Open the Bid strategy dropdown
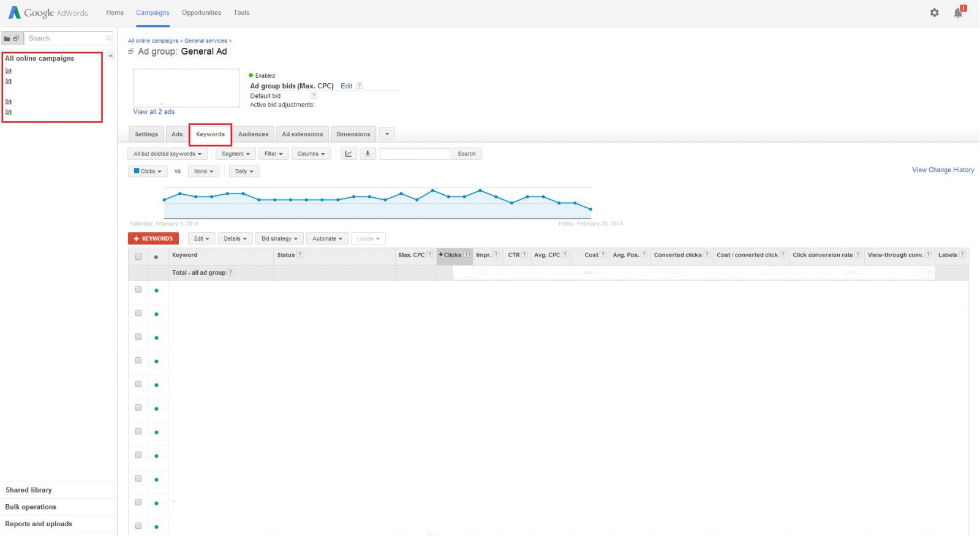 tap(279, 239)
